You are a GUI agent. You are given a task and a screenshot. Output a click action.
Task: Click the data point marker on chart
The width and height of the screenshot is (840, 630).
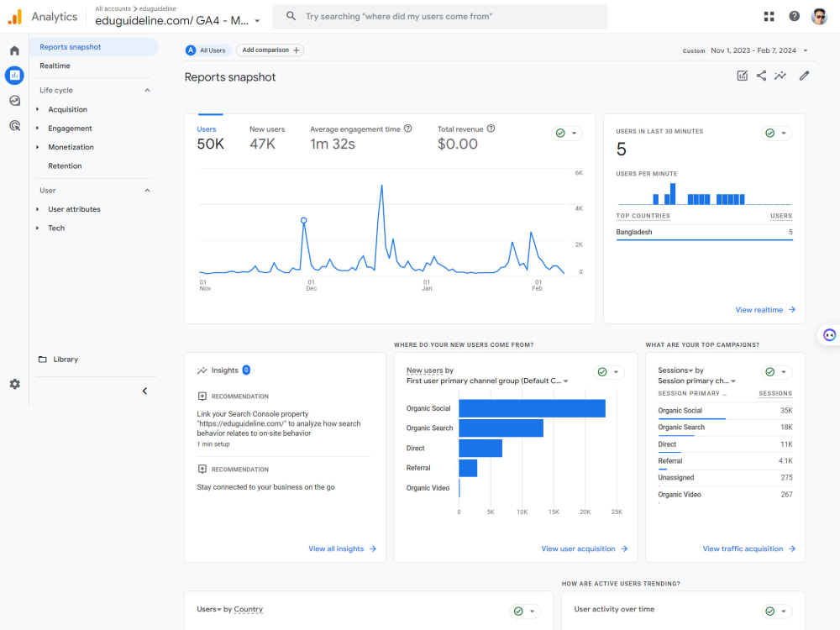[304, 221]
